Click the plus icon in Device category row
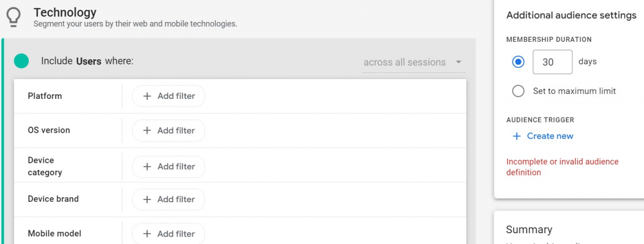Viewport: 644px width, 244px height. click(x=147, y=167)
